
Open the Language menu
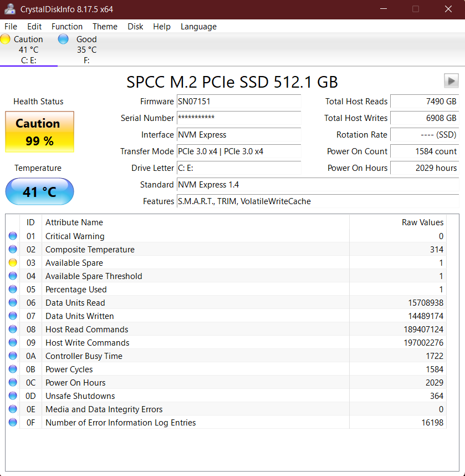coord(198,27)
